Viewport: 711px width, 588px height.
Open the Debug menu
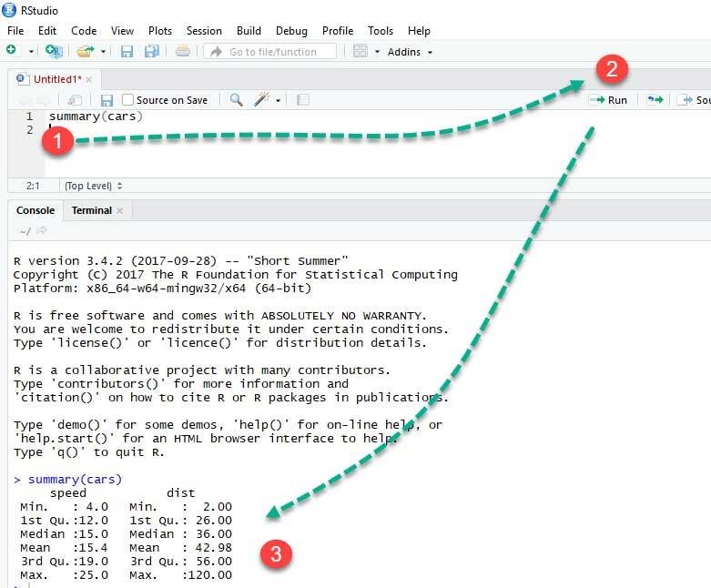coord(291,31)
